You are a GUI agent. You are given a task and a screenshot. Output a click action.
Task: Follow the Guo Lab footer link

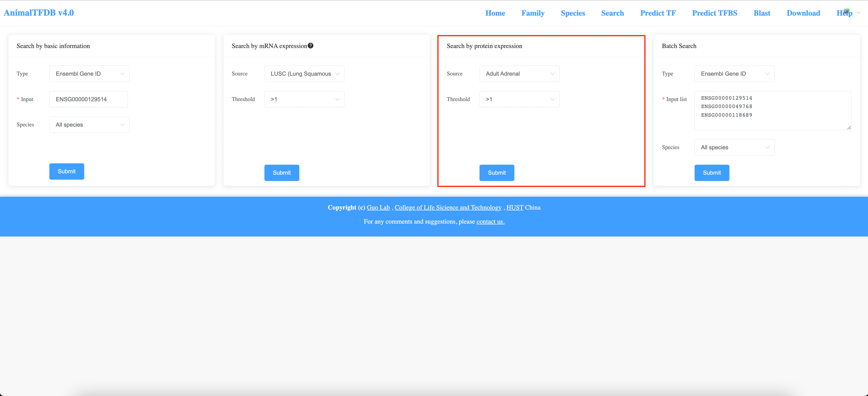(x=378, y=208)
